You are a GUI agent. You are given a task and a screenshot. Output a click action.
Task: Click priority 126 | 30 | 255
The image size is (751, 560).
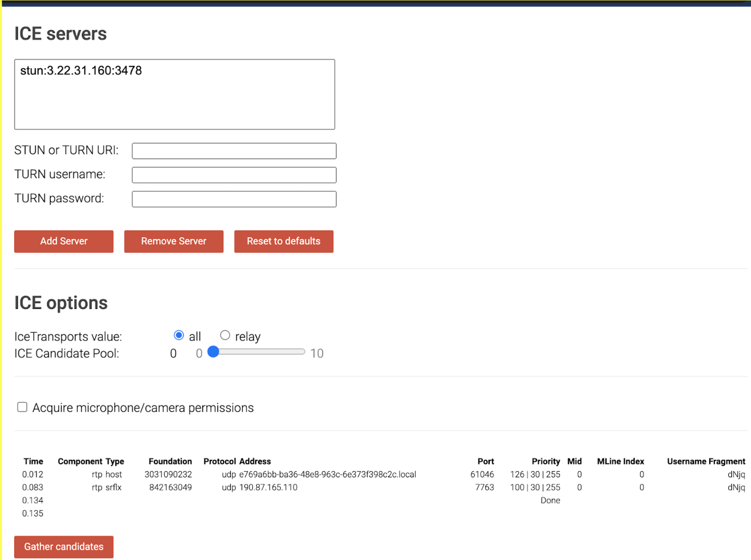tap(535, 475)
